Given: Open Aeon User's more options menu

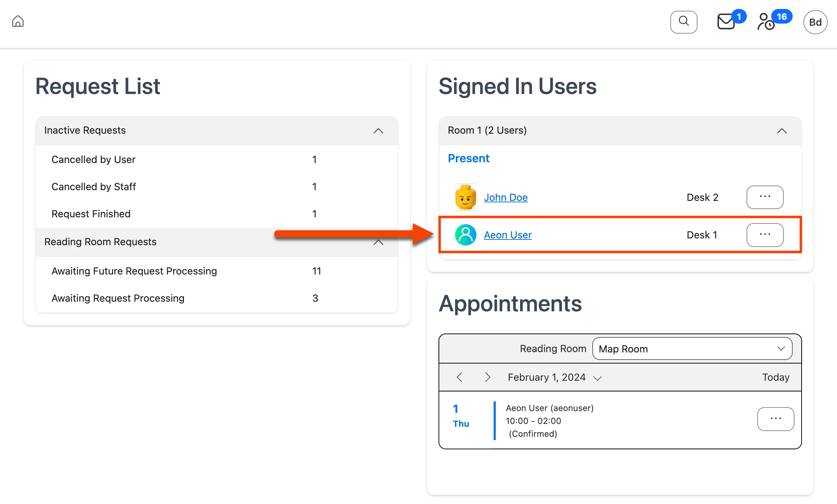Looking at the screenshot, I should pos(765,235).
